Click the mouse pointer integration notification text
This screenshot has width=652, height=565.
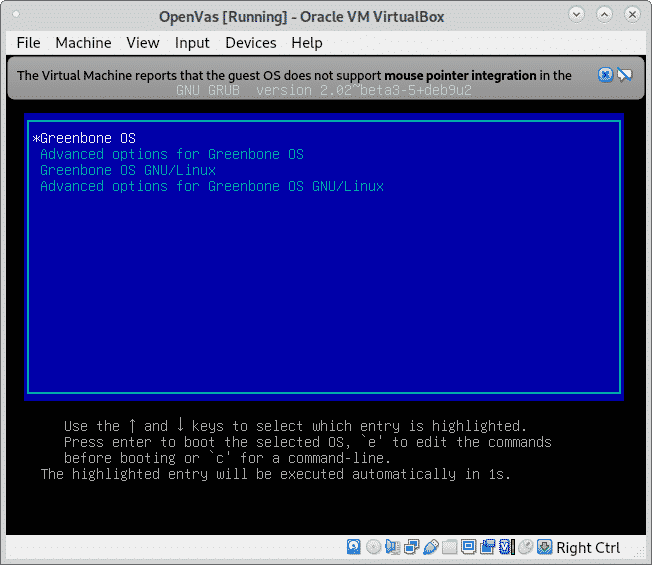[x=294, y=75]
